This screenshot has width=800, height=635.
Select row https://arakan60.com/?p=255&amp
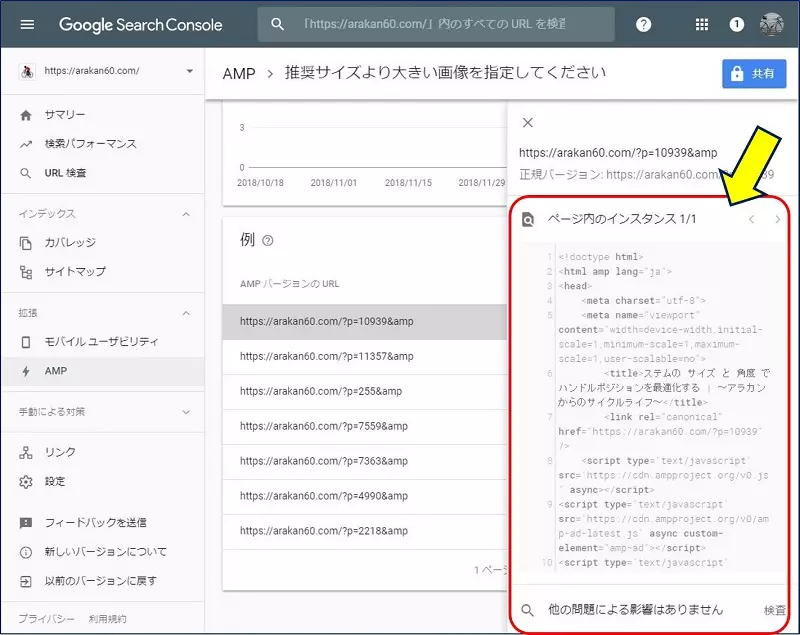tap(364, 391)
